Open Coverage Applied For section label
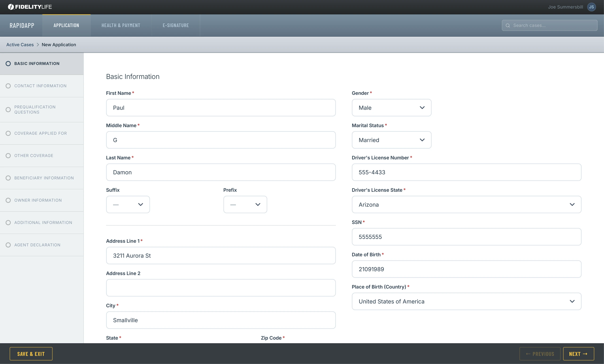The width and height of the screenshot is (604, 364). (40, 133)
